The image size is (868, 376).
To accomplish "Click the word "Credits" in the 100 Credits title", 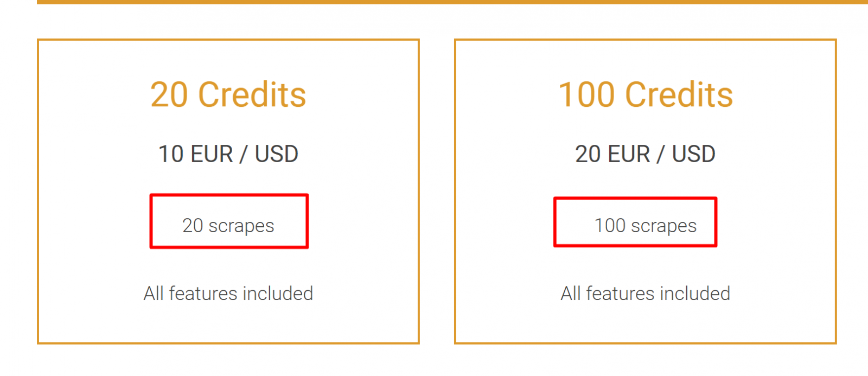I will point(679,95).
